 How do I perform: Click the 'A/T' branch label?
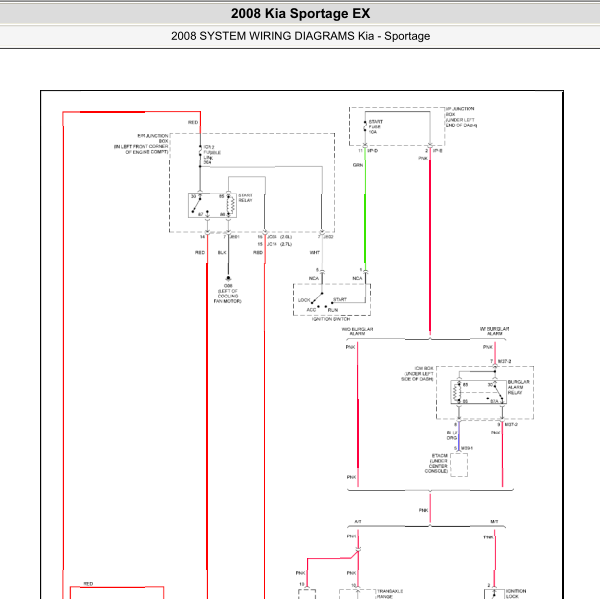(x=358, y=522)
